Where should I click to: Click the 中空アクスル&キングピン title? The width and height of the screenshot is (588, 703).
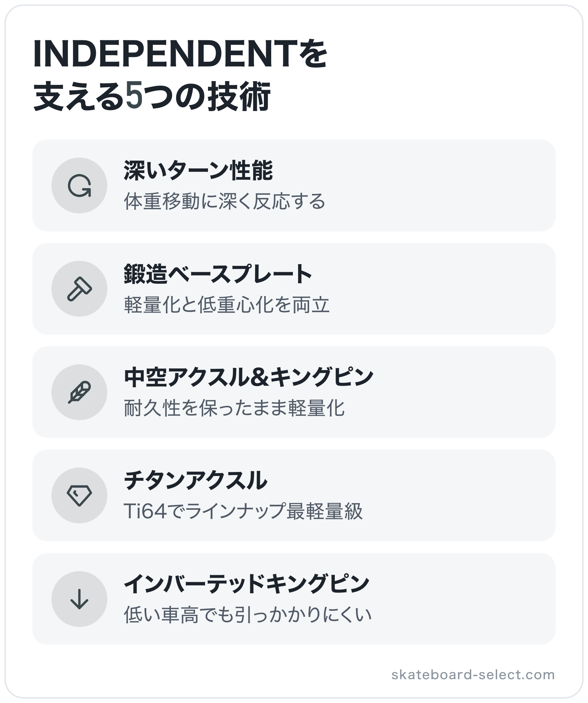click(x=249, y=377)
